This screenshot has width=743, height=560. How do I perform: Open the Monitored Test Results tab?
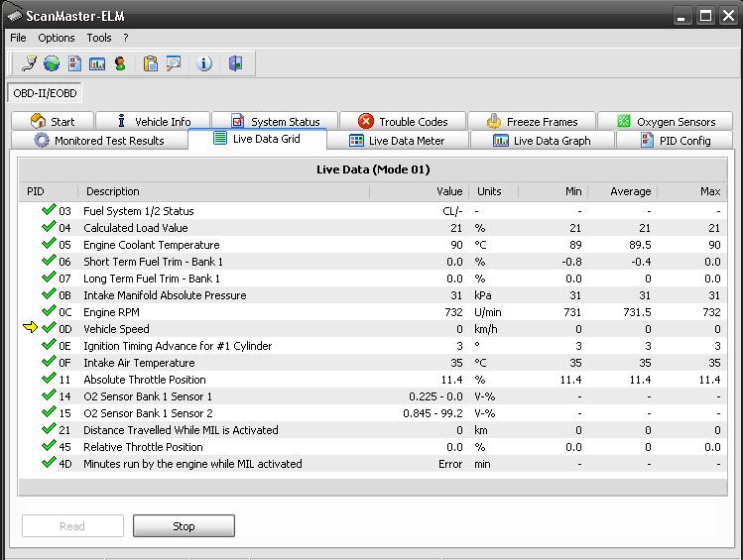pyautogui.click(x=99, y=141)
